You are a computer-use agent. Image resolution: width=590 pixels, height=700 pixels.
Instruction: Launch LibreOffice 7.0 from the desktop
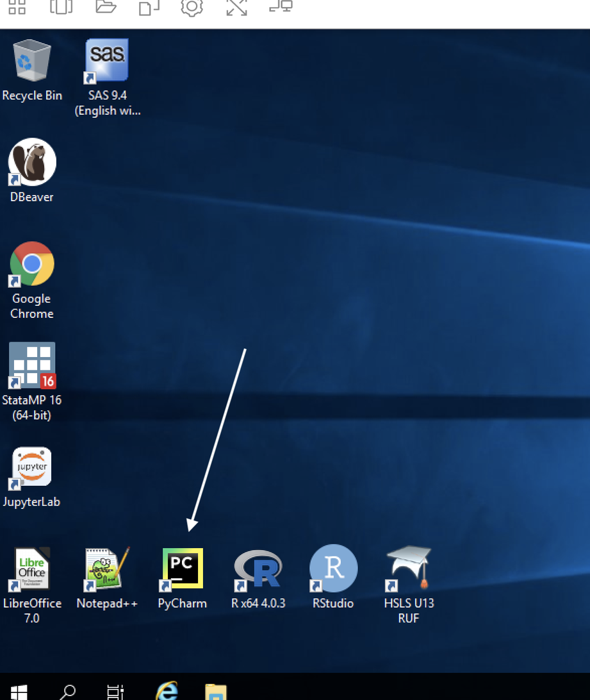coord(32,569)
